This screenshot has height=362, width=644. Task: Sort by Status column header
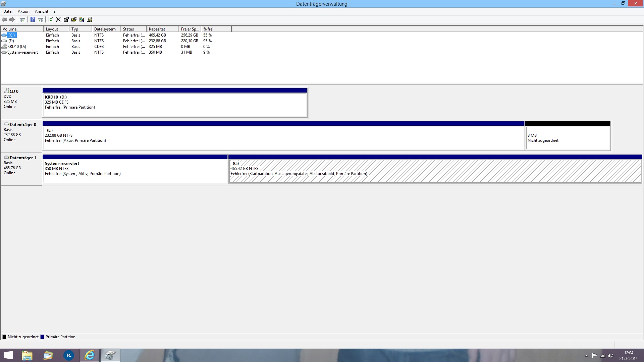(x=133, y=29)
